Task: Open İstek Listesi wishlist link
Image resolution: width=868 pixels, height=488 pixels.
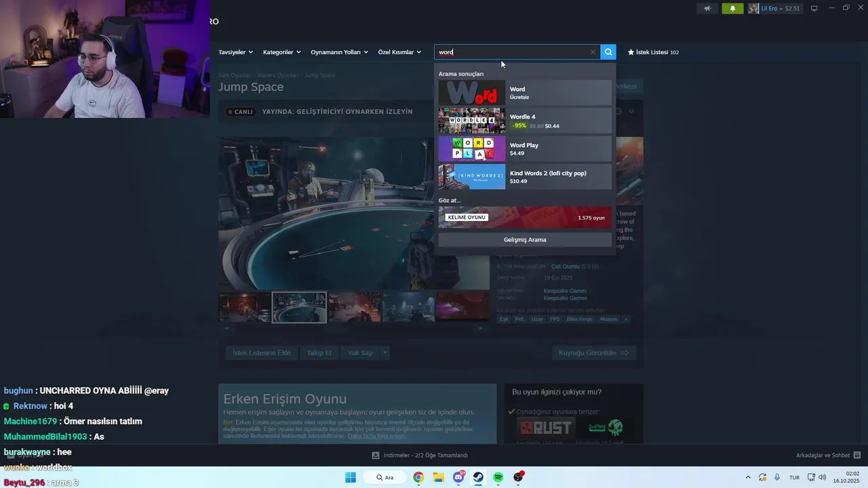Action: [653, 52]
